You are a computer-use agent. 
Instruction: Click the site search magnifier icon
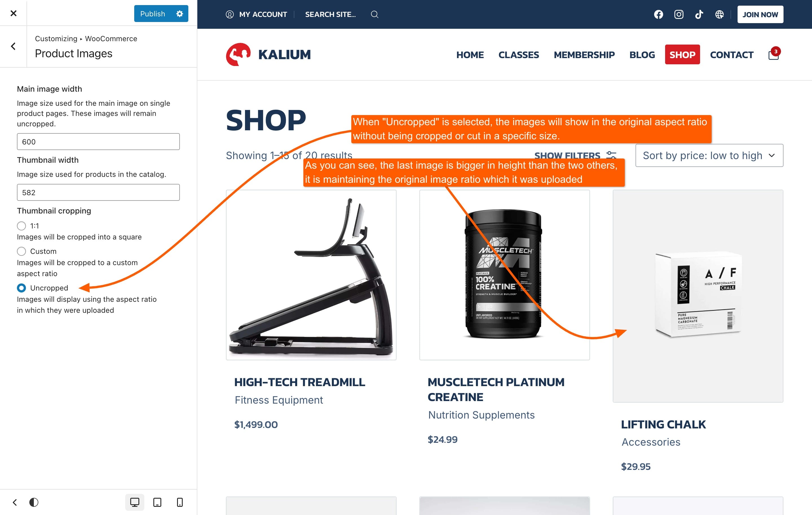tap(374, 14)
